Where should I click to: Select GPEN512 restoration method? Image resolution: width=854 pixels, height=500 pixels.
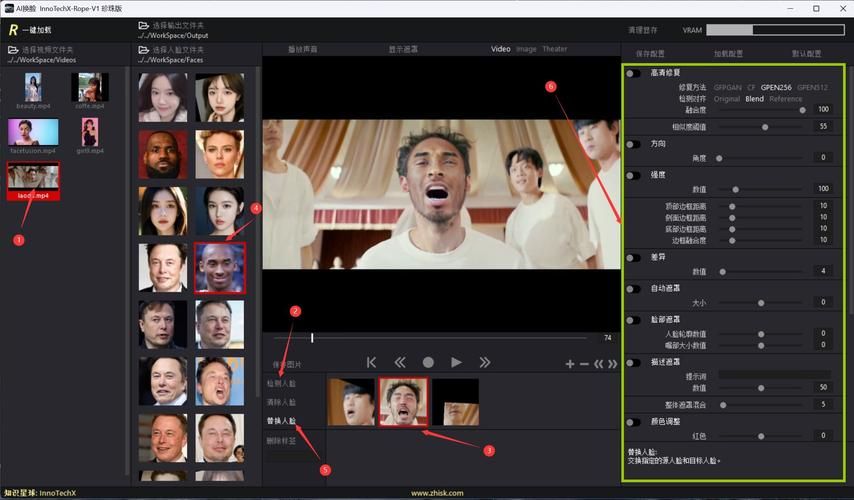pyautogui.click(x=813, y=87)
